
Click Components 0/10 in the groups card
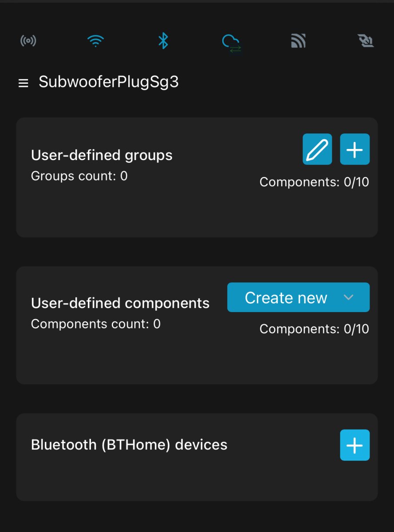pyautogui.click(x=314, y=182)
